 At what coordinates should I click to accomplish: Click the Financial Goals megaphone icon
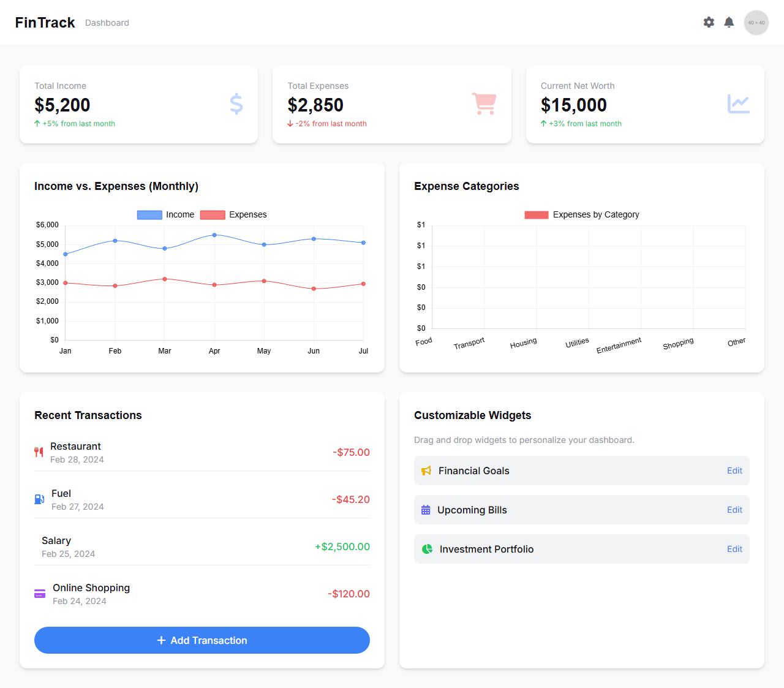[426, 471]
